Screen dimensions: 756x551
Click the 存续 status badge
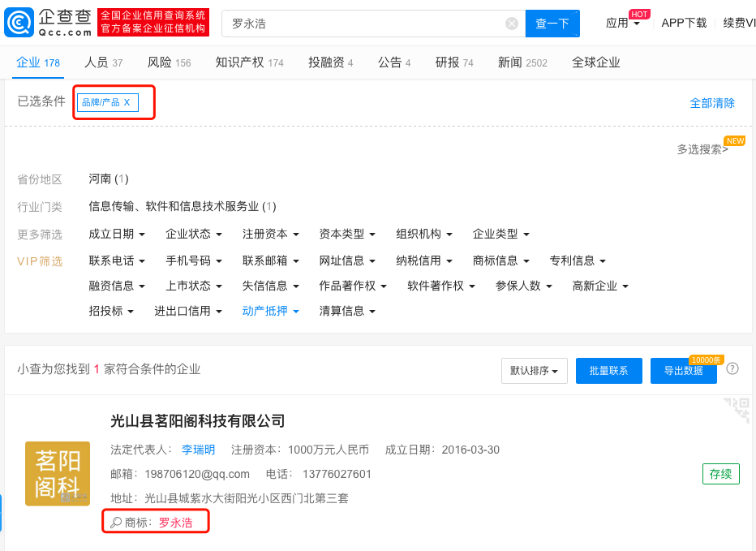[721, 474]
